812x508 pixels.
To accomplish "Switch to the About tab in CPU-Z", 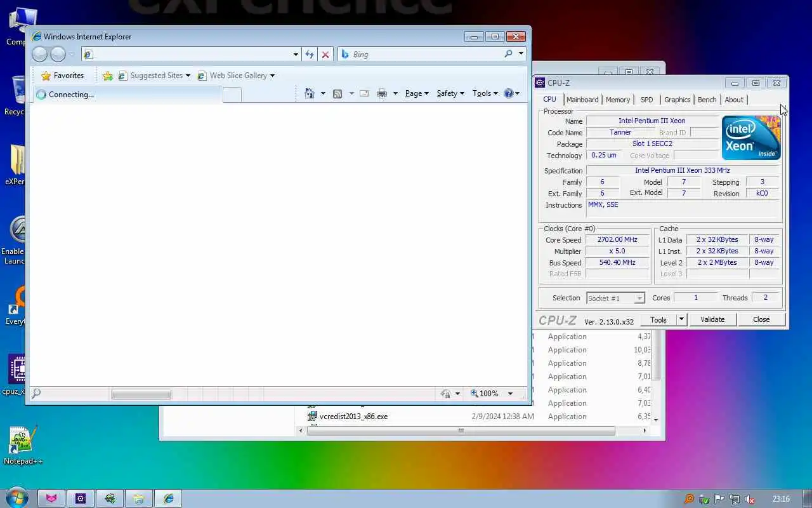I will pos(733,100).
